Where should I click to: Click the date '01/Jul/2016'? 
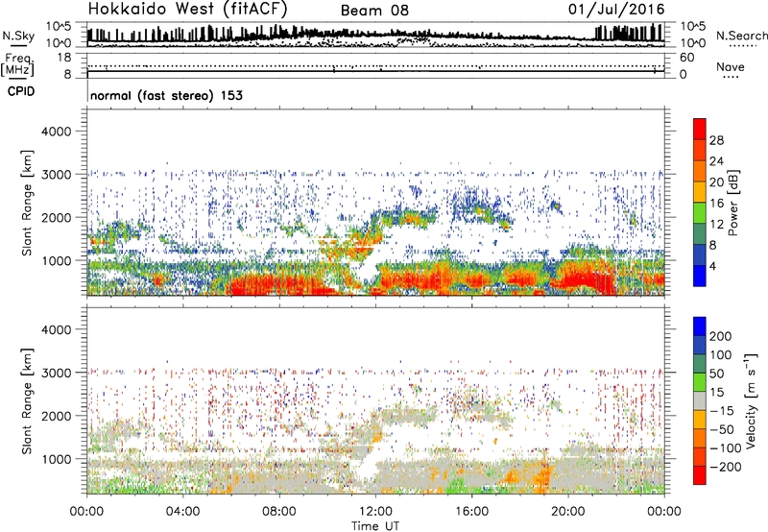tap(616, 10)
